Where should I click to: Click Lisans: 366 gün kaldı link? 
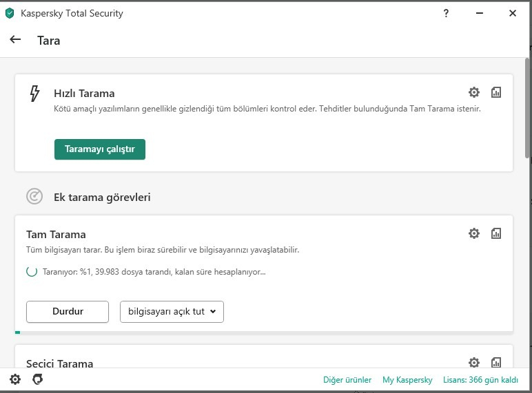[x=480, y=380]
